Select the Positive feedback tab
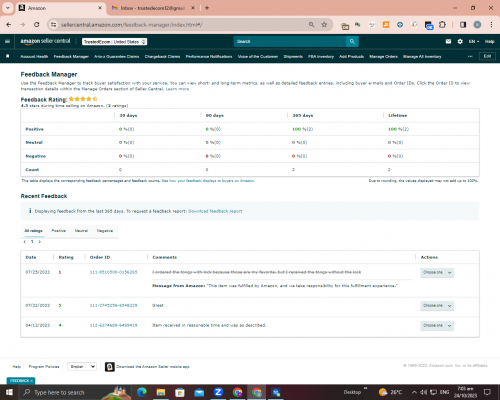 tap(59, 231)
